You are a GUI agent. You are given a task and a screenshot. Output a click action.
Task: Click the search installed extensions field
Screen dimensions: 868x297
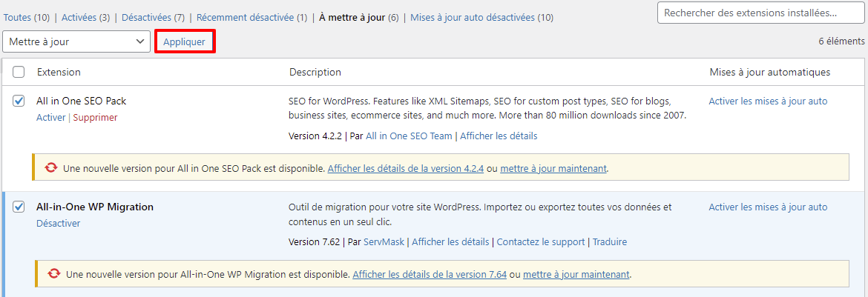coord(761,13)
